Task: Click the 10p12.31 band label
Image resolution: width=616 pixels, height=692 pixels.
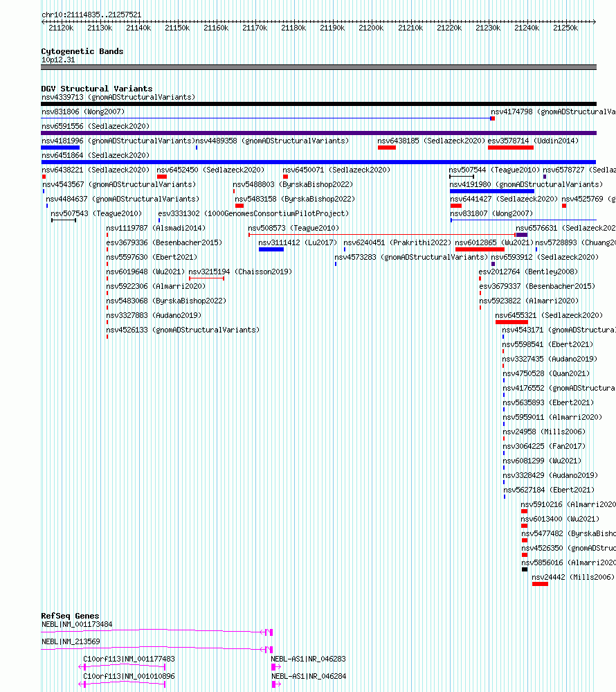Action: pyautogui.click(x=58, y=60)
